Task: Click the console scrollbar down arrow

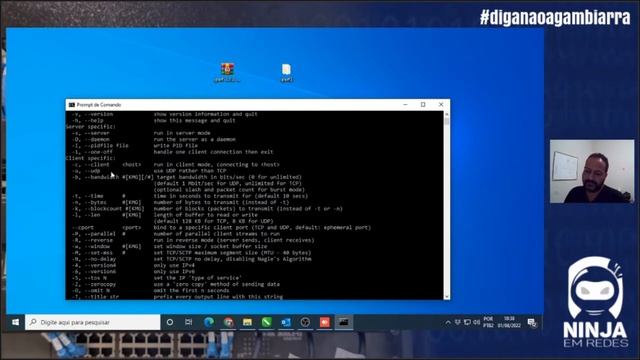Action: (447, 296)
